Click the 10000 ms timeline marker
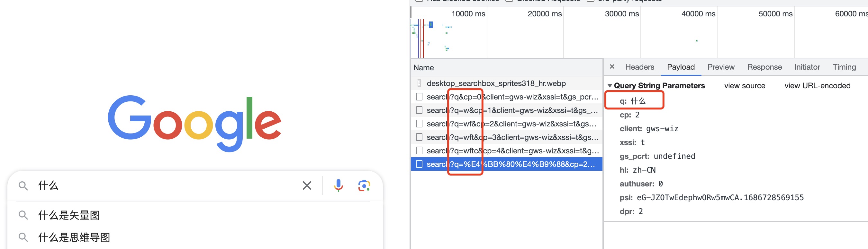 tap(468, 14)
